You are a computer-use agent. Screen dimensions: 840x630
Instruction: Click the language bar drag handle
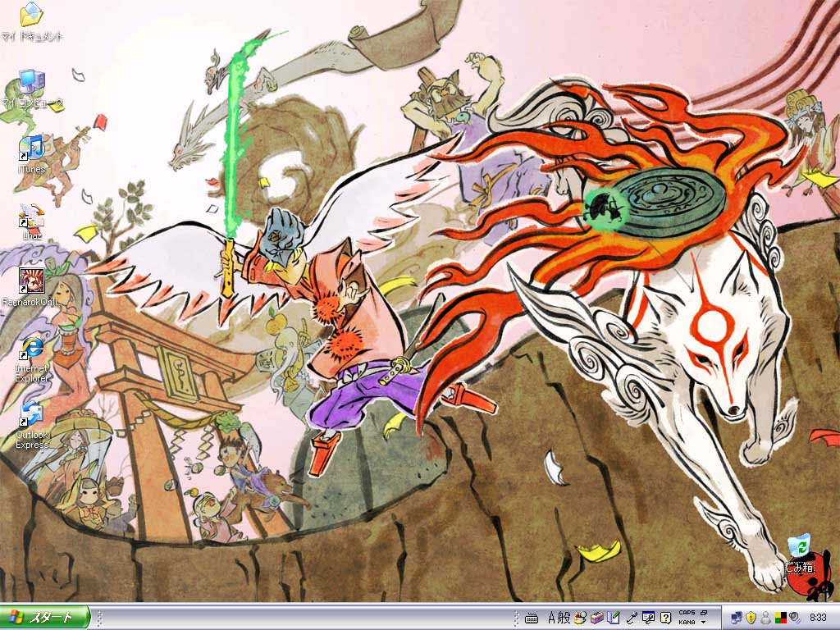coord(517,618)
